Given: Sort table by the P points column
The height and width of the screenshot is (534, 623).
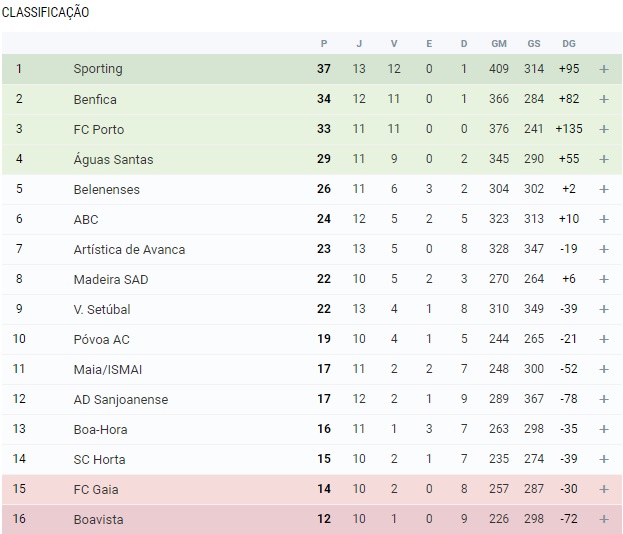Looking at the screenshot, I should click(x=324, y=43).
